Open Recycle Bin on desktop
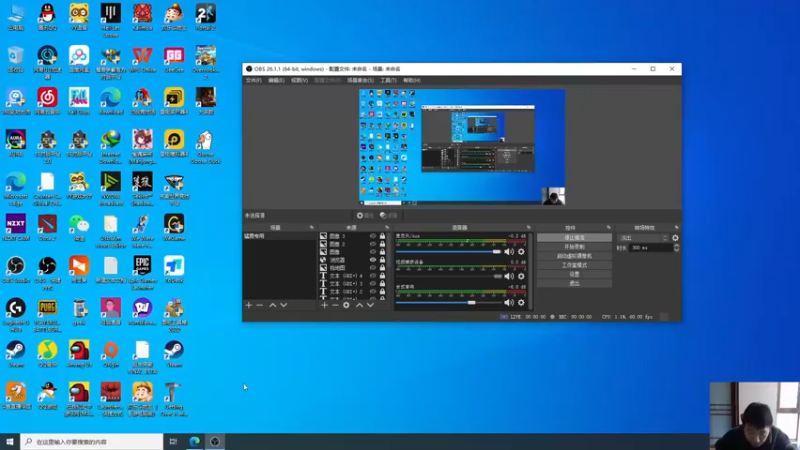 16,59
